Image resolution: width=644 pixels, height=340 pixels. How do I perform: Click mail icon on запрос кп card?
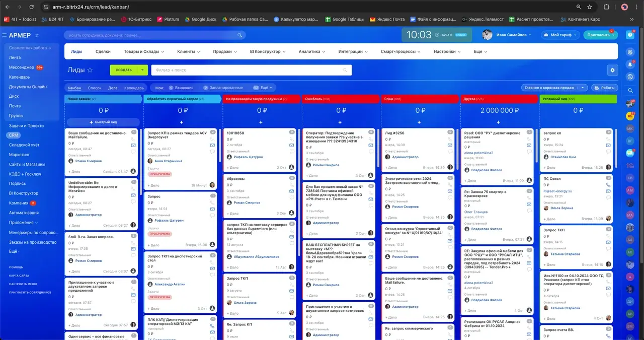click(608, 145)
